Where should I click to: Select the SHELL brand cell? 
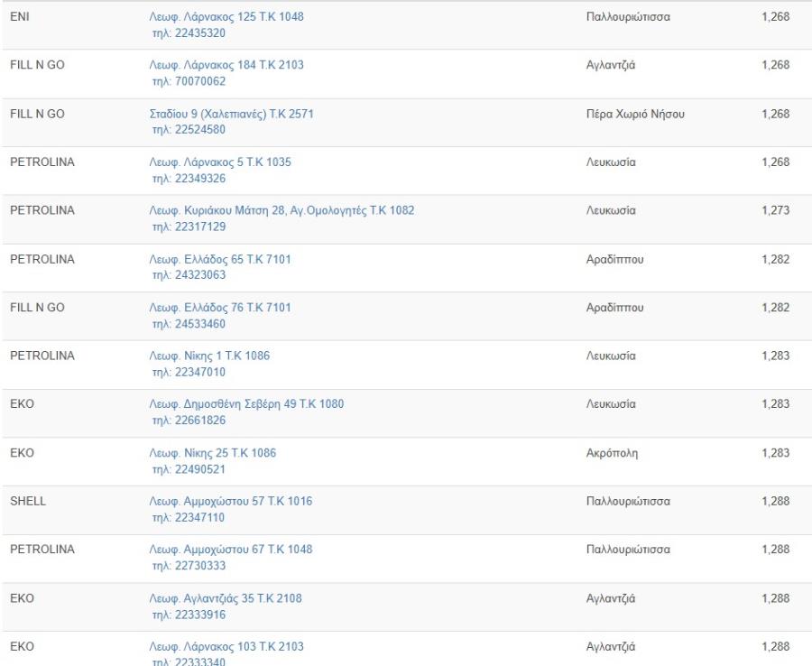click(x=27, y=502)
